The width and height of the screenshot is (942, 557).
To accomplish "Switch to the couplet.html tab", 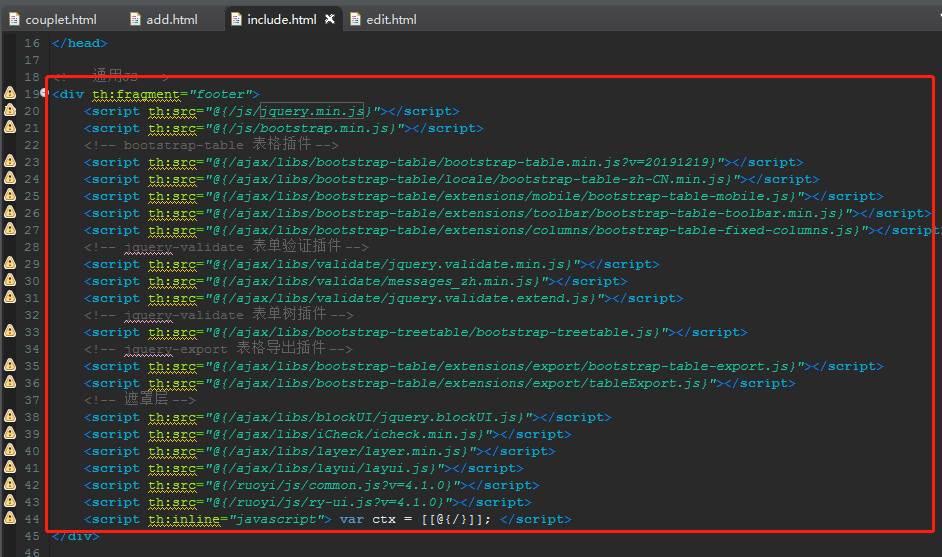I will (x=53, y=19).
